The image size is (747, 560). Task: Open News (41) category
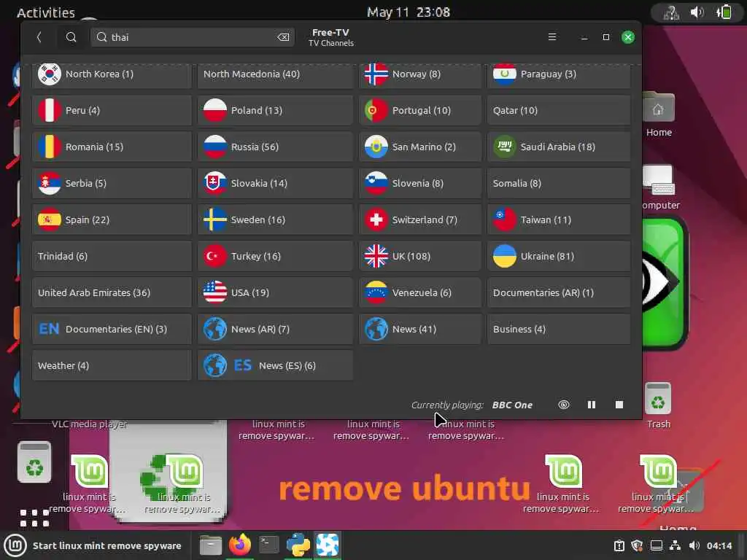coord(420,329)
